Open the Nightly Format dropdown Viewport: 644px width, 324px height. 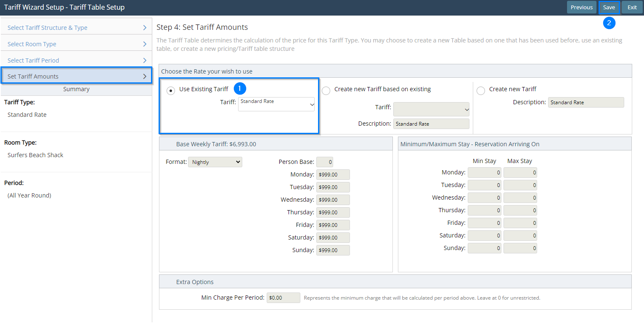coord(215,162)
